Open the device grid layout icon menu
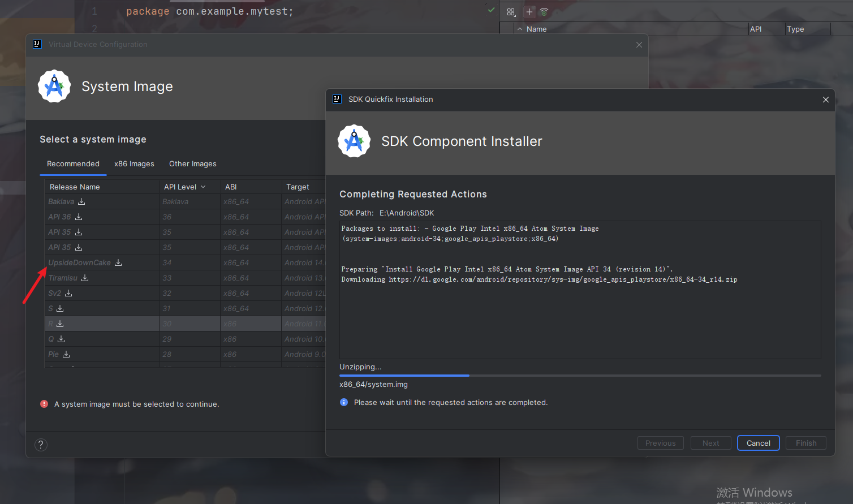This screenshot has height=504, width=853. point(511,12)
